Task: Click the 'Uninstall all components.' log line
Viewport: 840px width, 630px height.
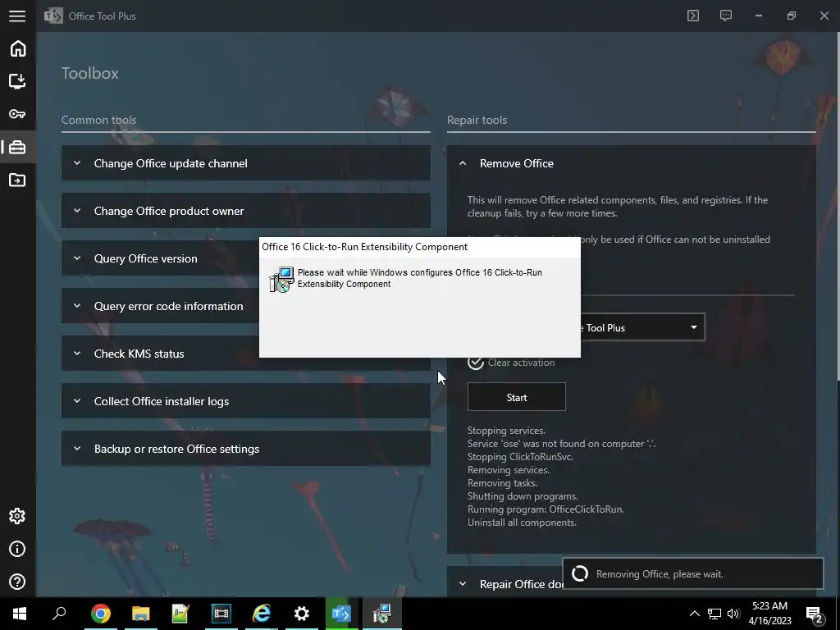Action: (522, 523)
